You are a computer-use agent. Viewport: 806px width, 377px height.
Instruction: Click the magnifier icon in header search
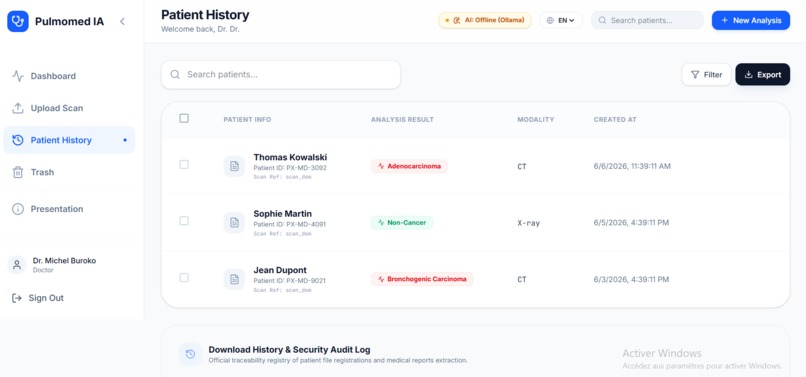[602, 21]
